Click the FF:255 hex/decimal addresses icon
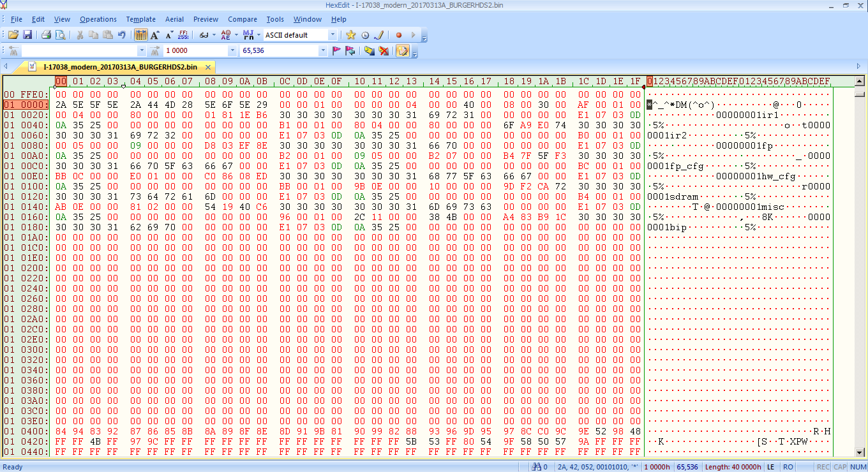 (x=183, y=35)
